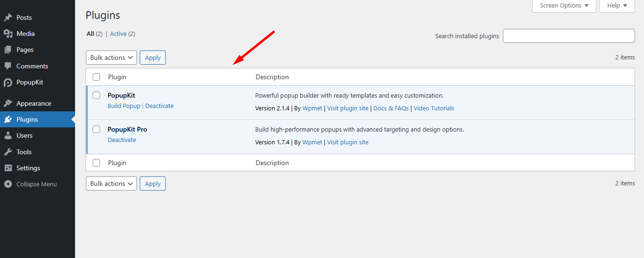The width and height of the screenshot is (644, 258).
Task: Click the PopupKit logo icon in sidebar
Action: [x=8, y=83]
